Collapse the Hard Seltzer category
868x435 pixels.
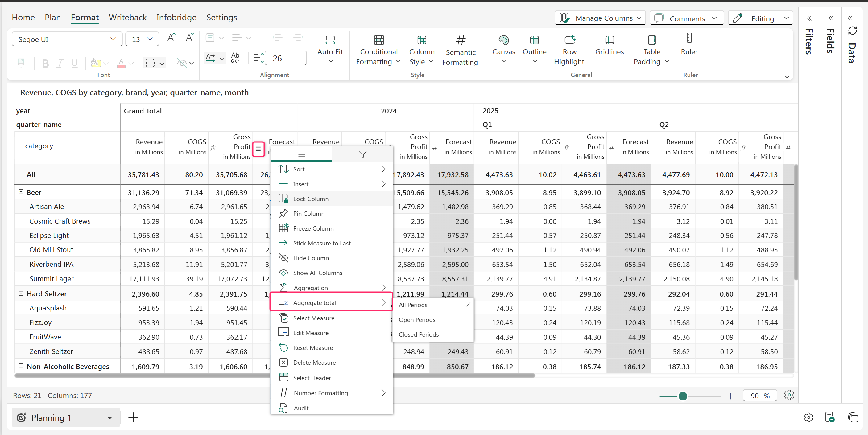(x=21, y=293)
